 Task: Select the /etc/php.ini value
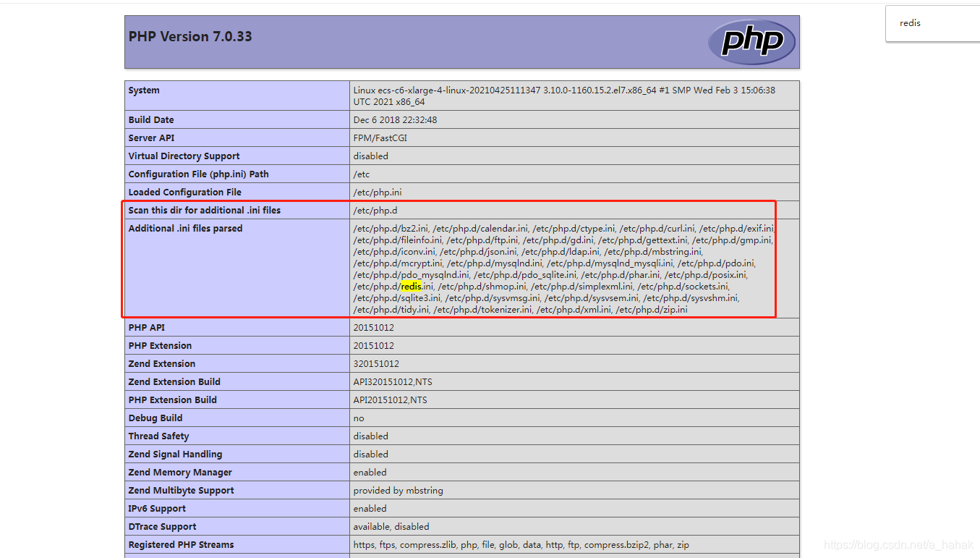(x=378, y=193)
